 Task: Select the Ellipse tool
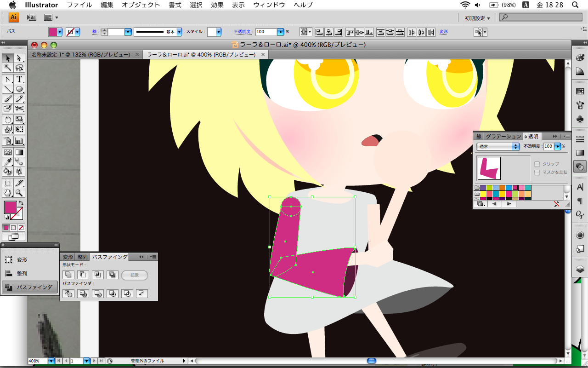pyautogui.click(x=19, y=89)
